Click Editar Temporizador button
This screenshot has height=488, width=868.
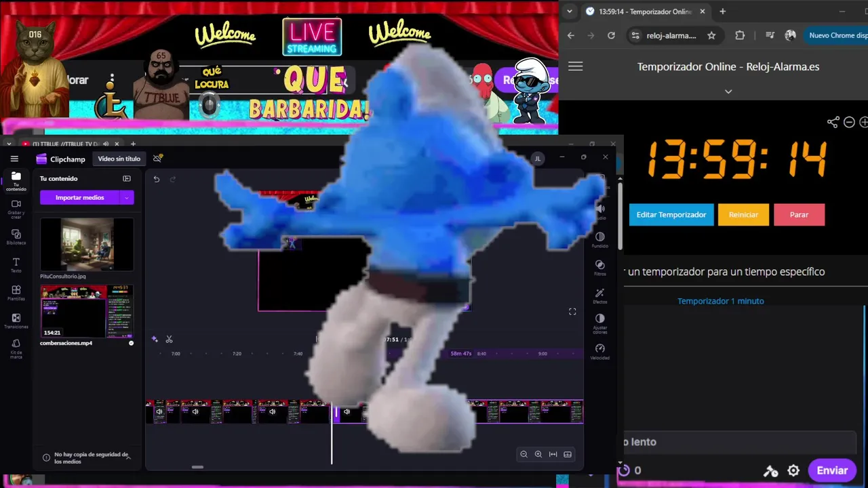click(x=671, y=214)
